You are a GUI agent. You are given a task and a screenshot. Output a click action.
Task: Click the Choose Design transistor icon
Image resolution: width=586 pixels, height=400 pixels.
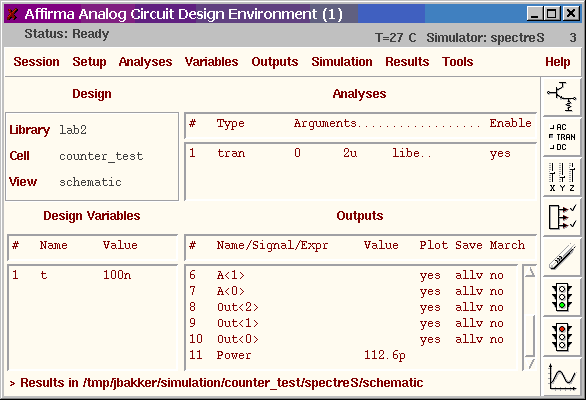pyautogui.click(x=562, y=97)
